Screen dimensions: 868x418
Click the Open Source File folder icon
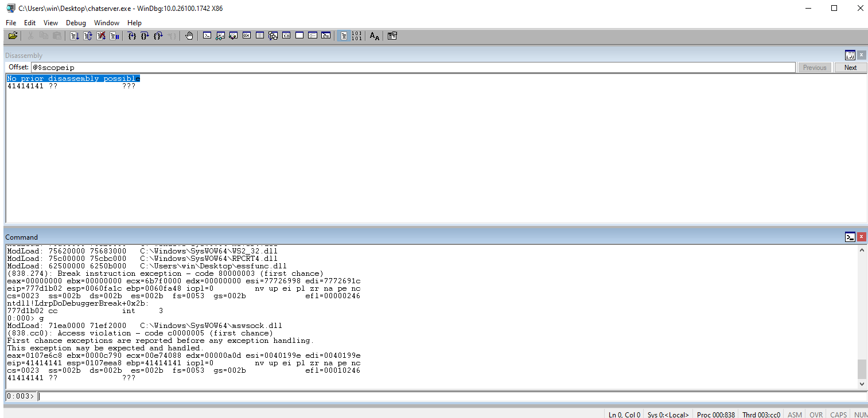(13, 36)
